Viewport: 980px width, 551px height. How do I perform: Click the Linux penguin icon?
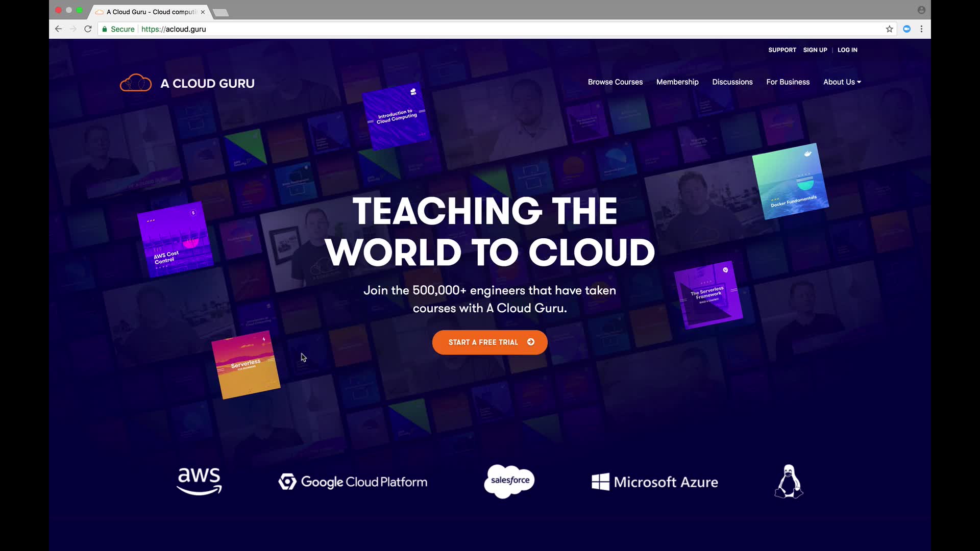pos(789,481)
